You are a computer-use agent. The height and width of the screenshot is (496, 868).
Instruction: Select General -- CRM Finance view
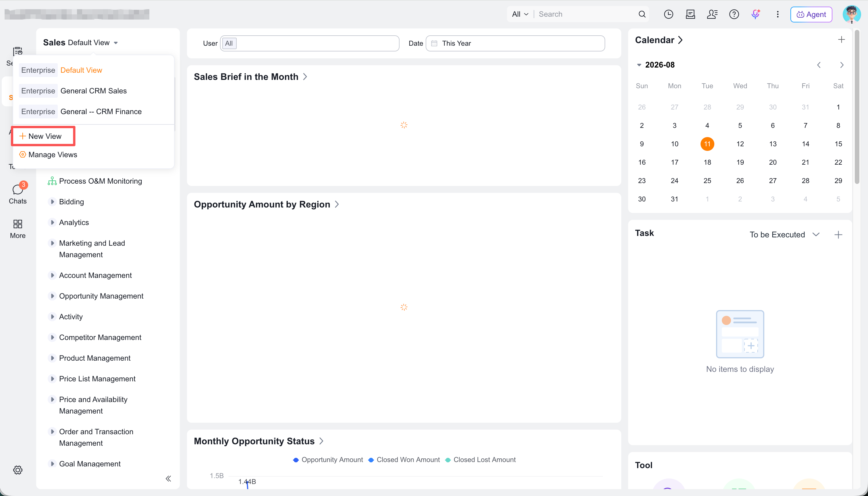pos(101,112)
